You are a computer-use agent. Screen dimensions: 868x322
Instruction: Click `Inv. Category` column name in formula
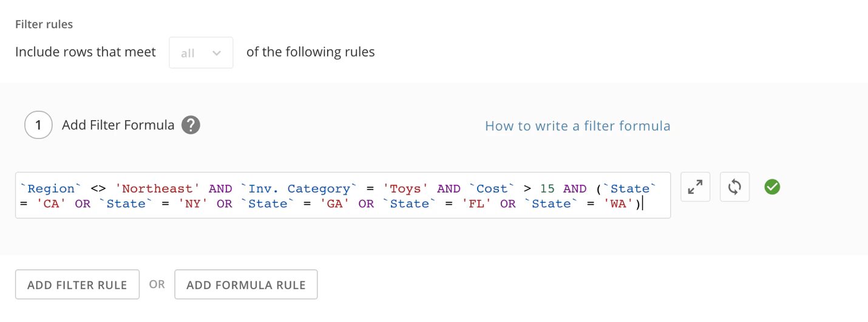(296, 188)
